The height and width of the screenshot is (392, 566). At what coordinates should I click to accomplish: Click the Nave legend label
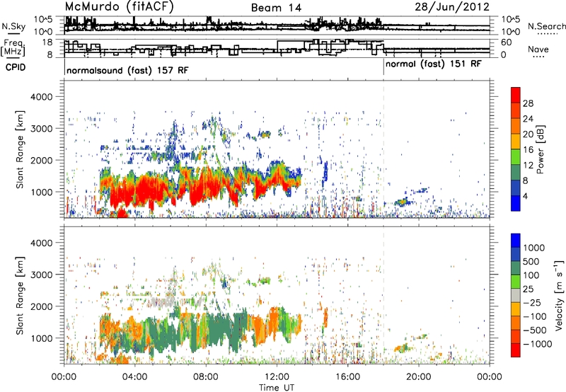click(538, 50)
